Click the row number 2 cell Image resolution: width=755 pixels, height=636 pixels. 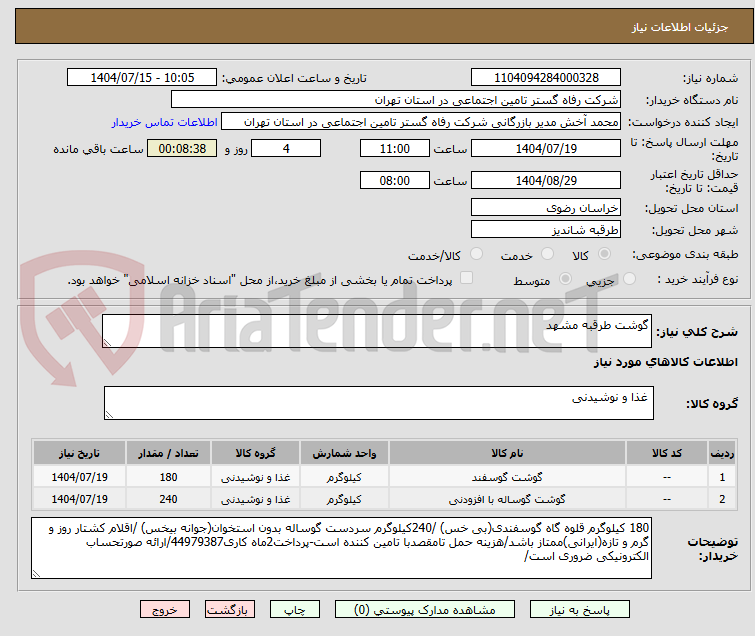[x=722, y=499]
